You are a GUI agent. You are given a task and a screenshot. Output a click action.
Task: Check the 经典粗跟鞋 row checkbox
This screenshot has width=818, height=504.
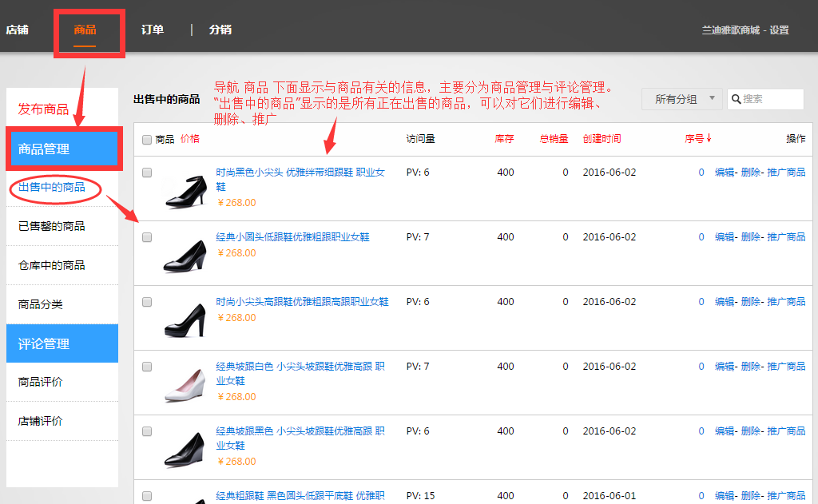tap(147, 496)
